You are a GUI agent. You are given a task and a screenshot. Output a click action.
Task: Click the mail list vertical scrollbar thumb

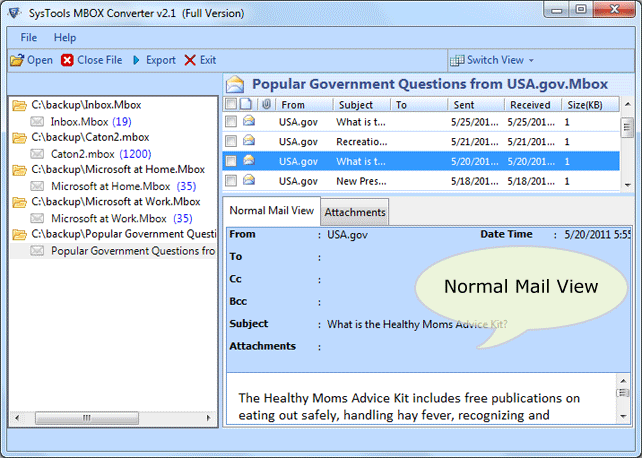pos(627,128)
